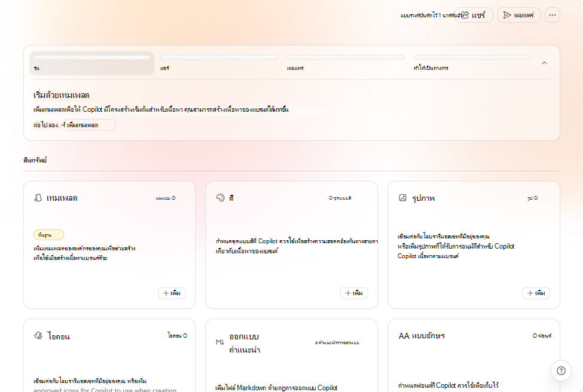Select the เผยแพร่ step tab
The height and width of the screenshot is (392, 583).
click(346, 63)
